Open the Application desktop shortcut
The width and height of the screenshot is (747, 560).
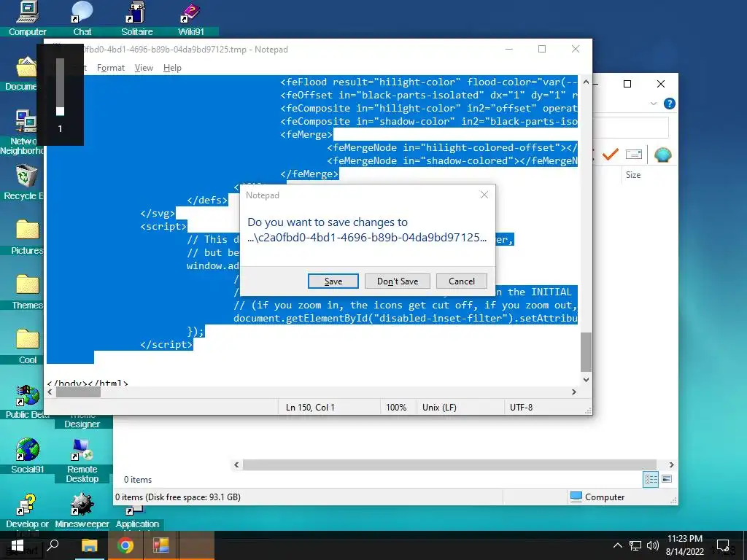pyautogui.click(x=136, y=517)
